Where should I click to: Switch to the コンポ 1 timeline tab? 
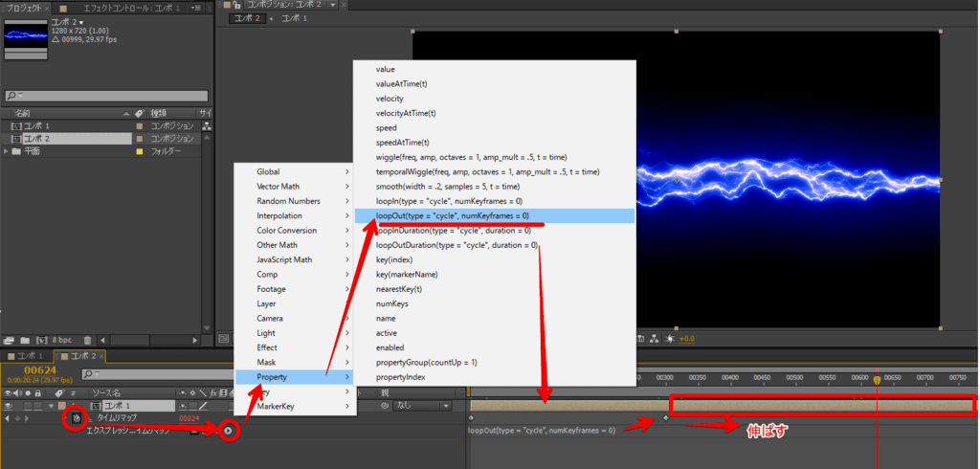pyautogui.click(x=27, y=356)
